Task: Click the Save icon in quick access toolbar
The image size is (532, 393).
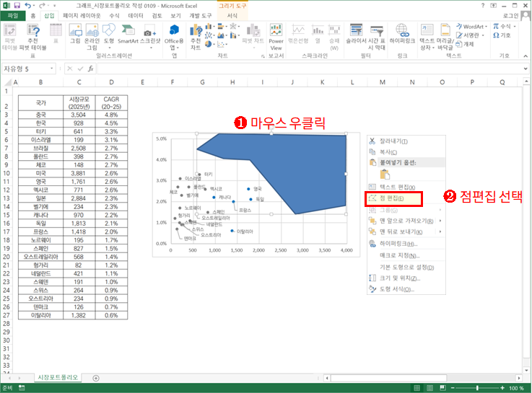Action: pos(17,6)
